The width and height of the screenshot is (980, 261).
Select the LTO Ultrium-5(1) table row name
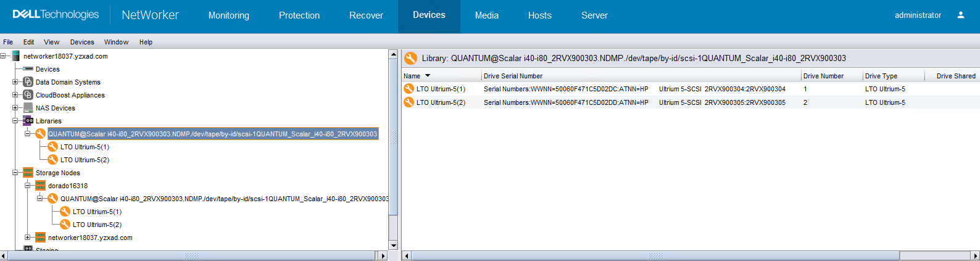[441, 89]
